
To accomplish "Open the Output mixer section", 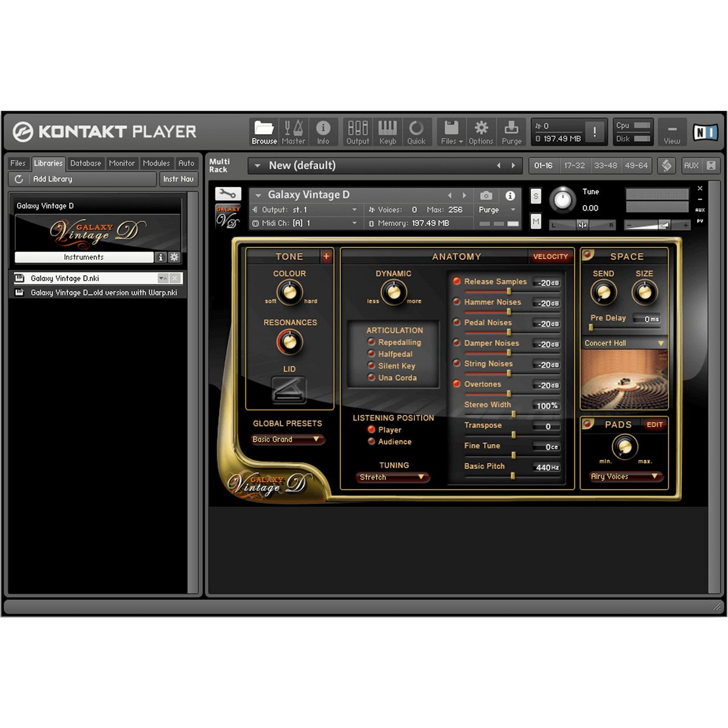I will [358, 132].
